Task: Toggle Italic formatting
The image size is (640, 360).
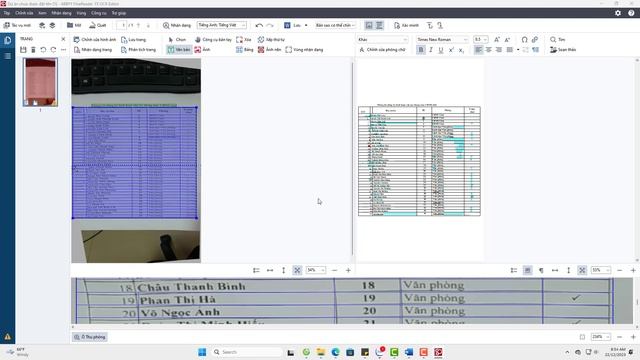Action: (431, 50)
